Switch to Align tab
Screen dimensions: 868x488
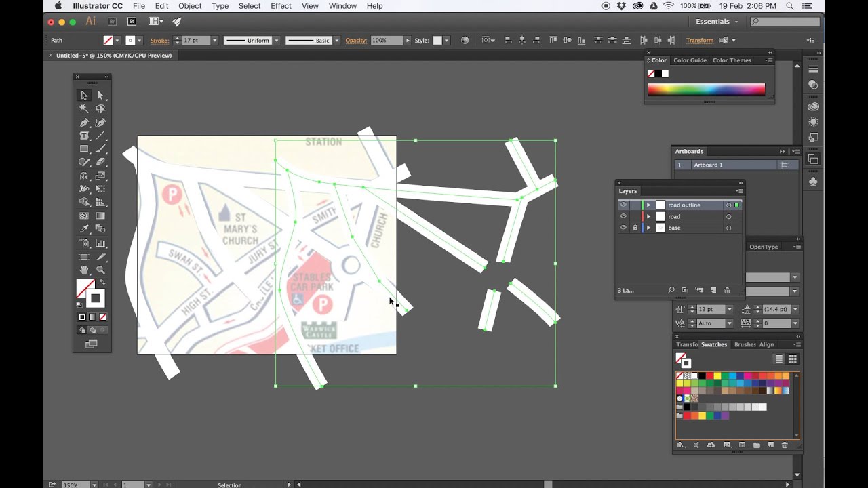click(766, 344)
